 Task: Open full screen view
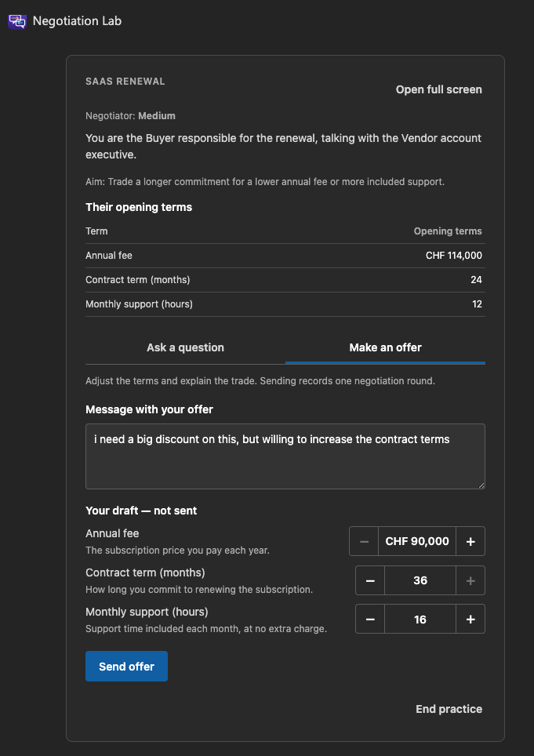click(438, 89)
